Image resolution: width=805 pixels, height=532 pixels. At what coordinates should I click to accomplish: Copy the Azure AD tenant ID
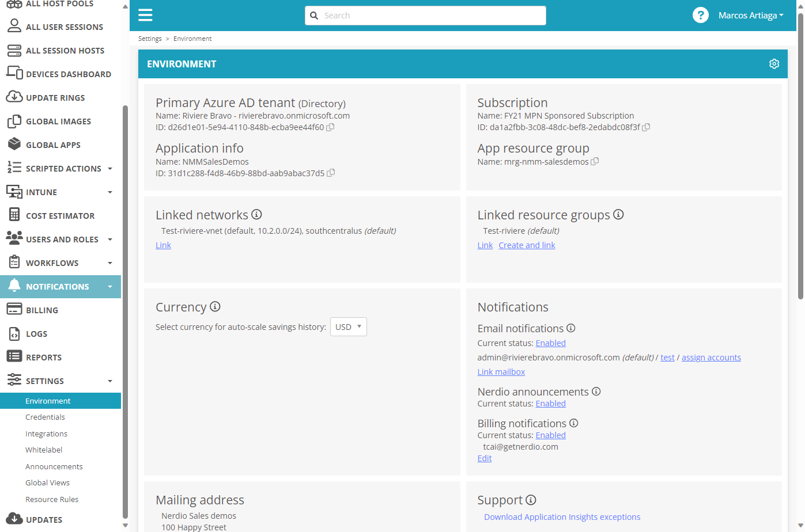[x=330, y=127]
